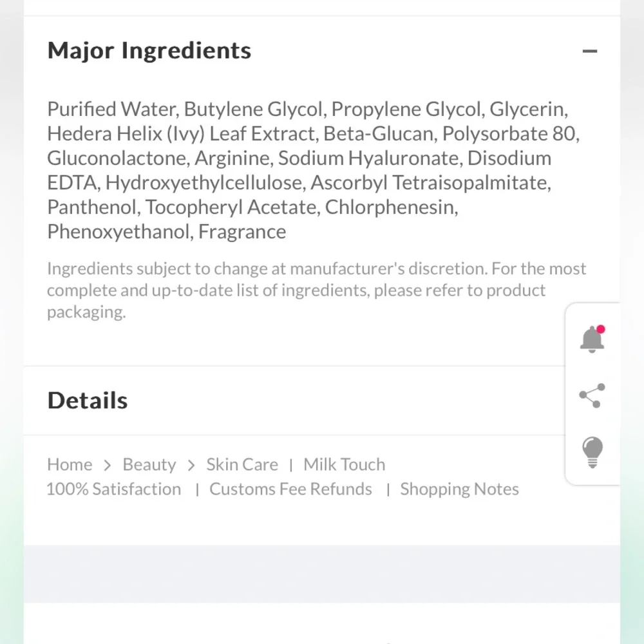View the Customs Fee Refunds link

pyautogui.click(x=290, y=489)
